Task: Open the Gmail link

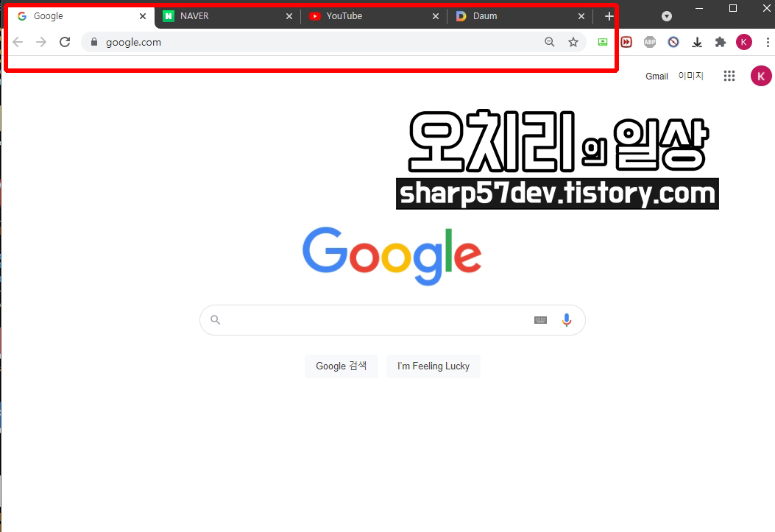Action: [x=657, y=76]
